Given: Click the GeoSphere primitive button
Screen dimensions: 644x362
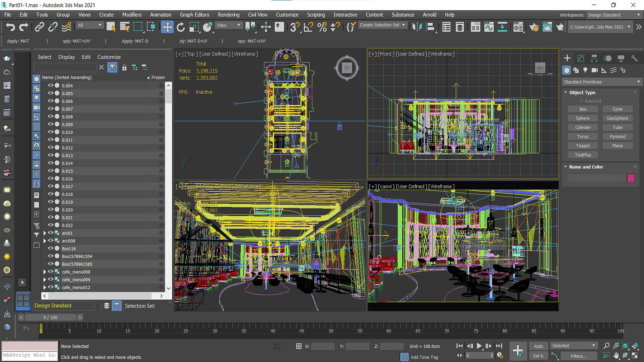Looking at the screenshot, I should pyautogui.click(x=617, y=118).
